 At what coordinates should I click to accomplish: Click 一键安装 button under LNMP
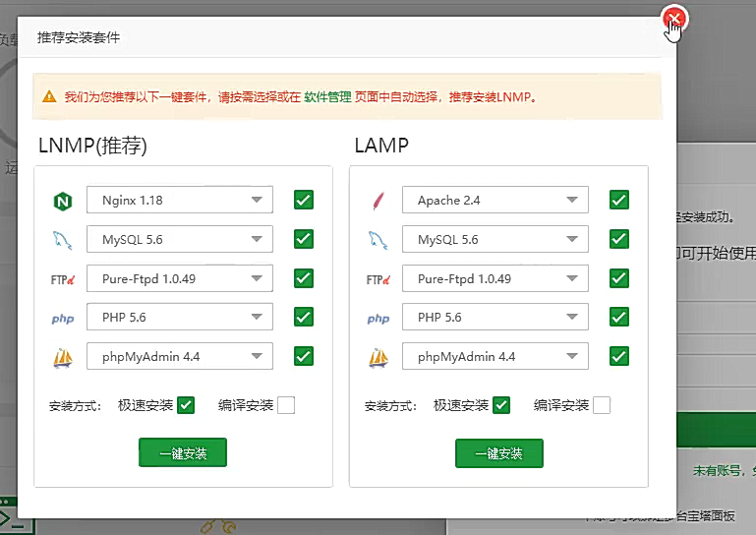183,452
